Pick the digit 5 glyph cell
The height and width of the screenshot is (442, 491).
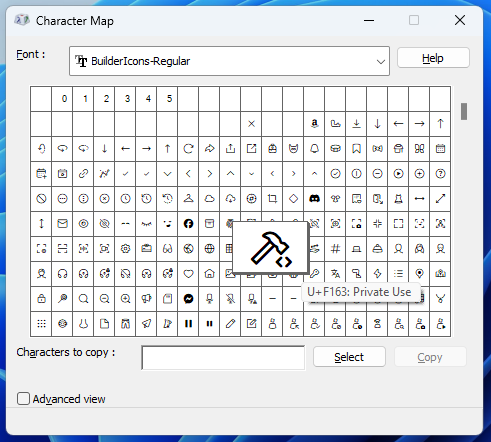[x=167, y=99]
